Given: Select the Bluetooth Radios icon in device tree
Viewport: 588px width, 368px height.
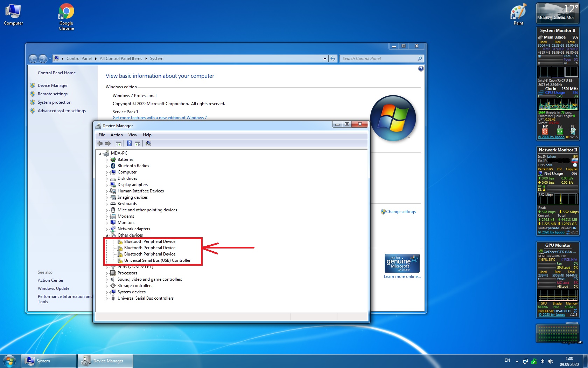Looking at the screenshot, I should (x=113, y=166).
